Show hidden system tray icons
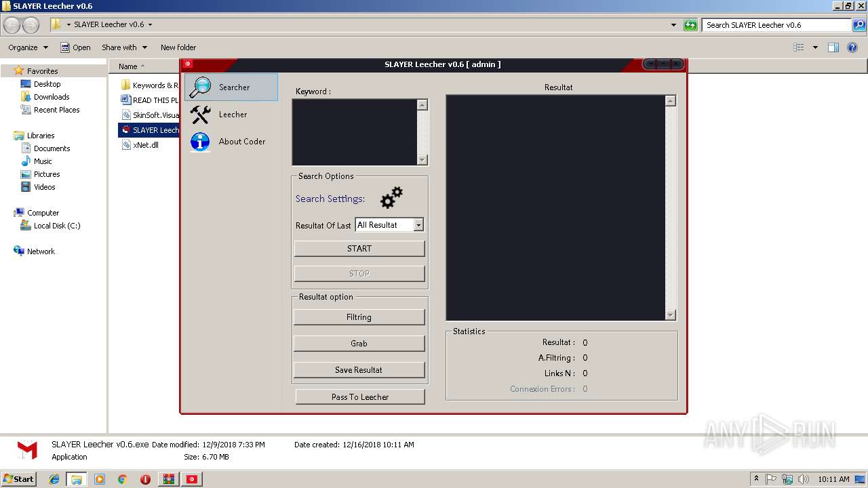Viewport: 868px width, 488px height. tap(756, 479)
